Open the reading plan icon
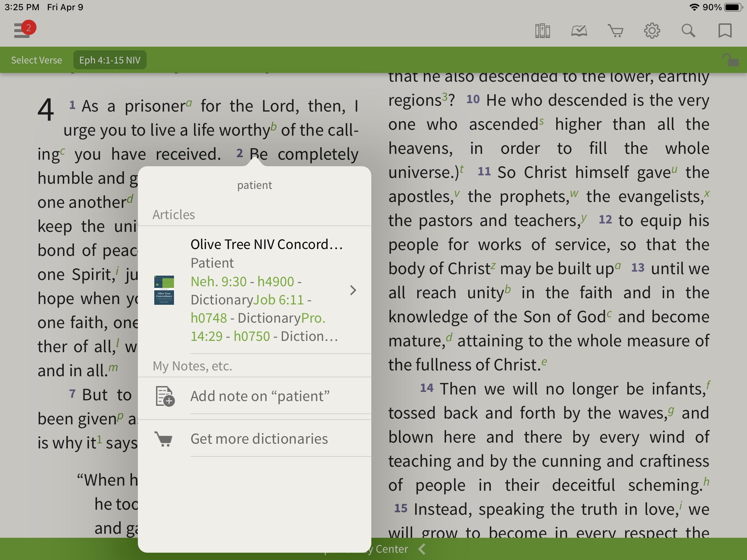This screenshot has width=747, height=560. [579, 31]
